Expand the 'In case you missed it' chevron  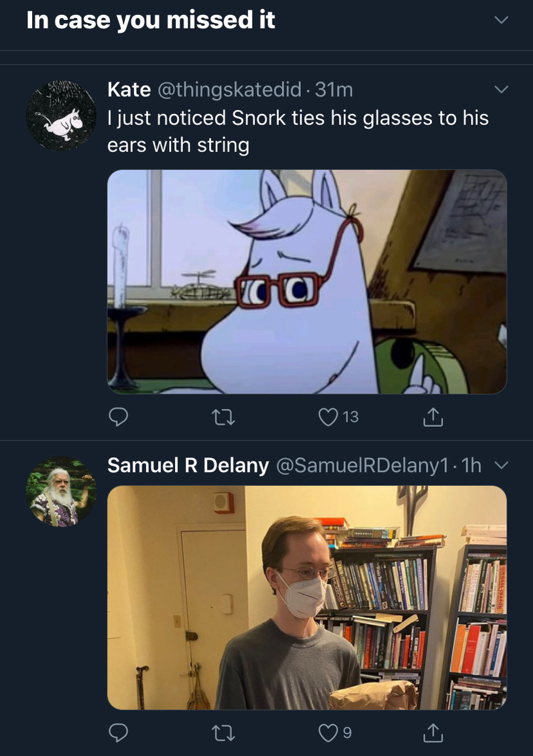coord(501,21)
